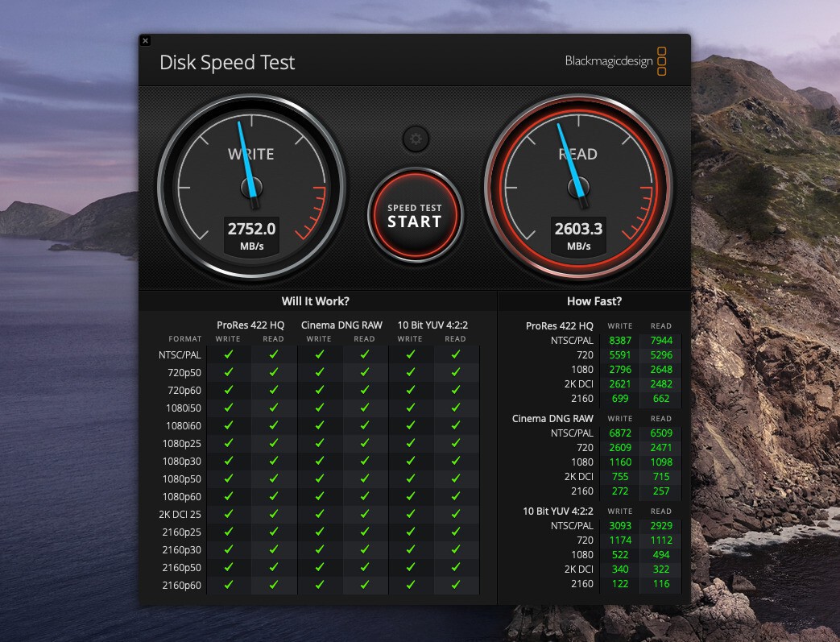This screenshot has height=642, width=840.
Task: Click 10 Bit YUV 1080 write value 522
Action: (620, 555)
